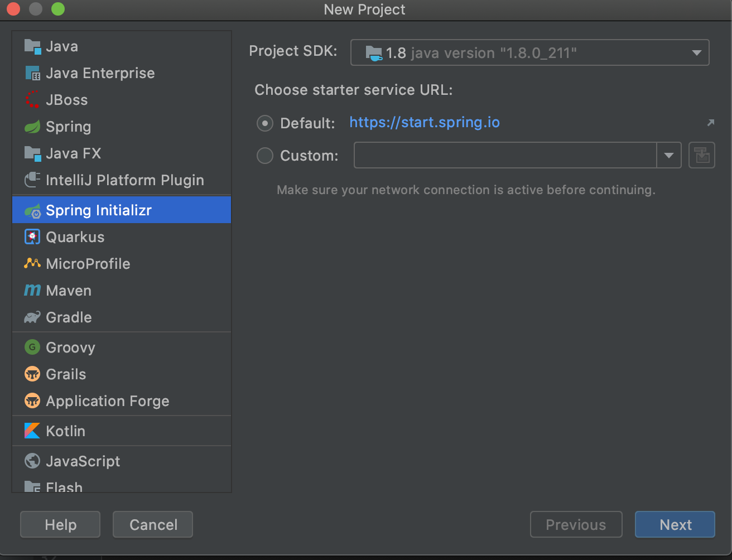Click the JBoss icon in project list

click(32, 100)
